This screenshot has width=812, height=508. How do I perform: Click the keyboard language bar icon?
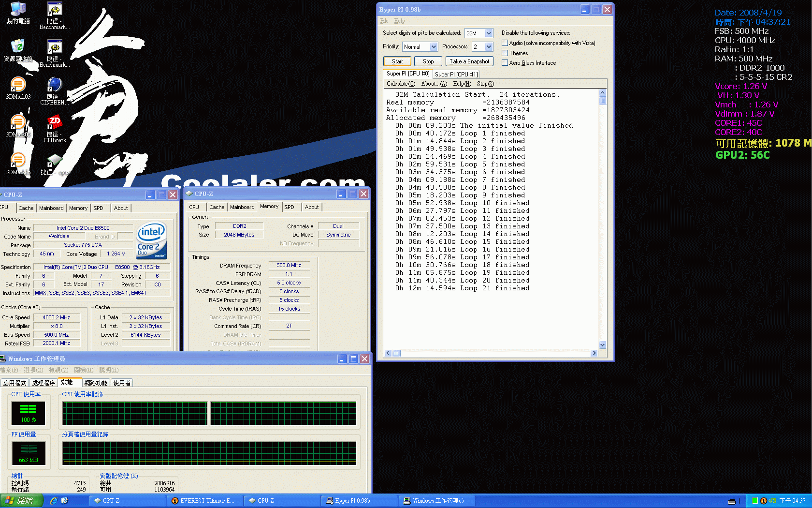click(732, 501)
